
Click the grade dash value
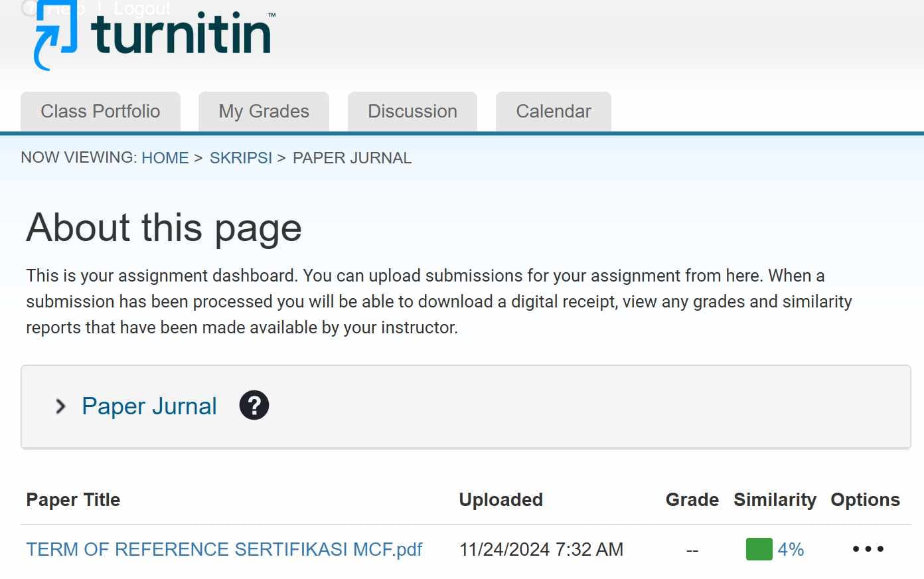point(692,550)
